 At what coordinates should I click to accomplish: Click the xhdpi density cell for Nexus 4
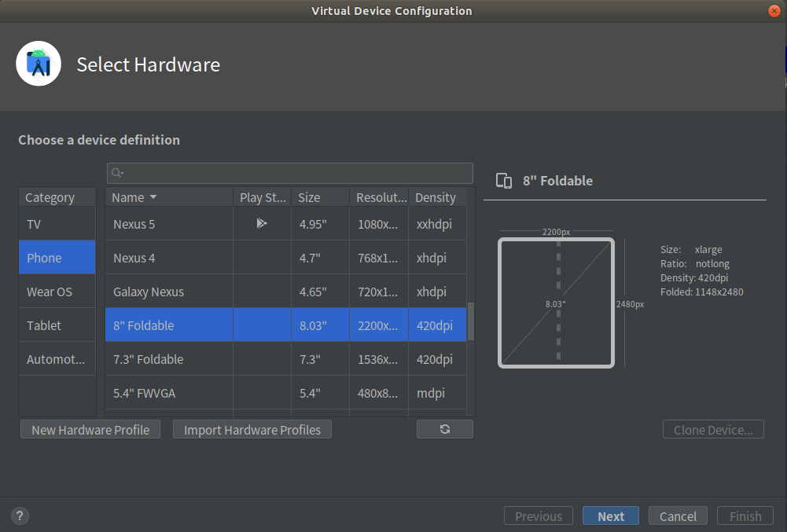click(438, 258)
